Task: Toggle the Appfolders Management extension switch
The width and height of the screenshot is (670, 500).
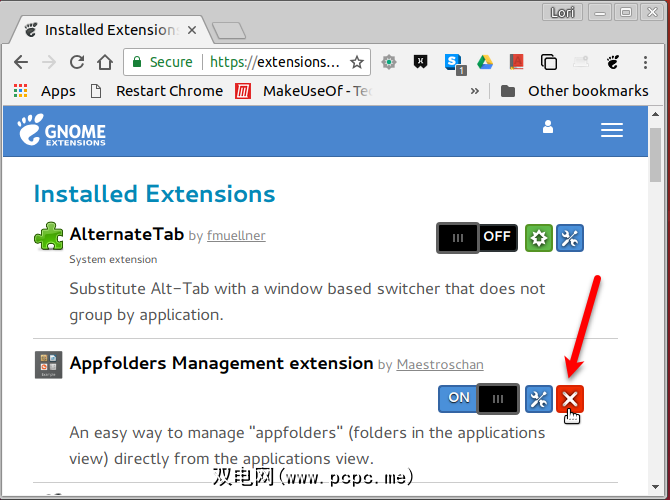Action: [479, 399]
